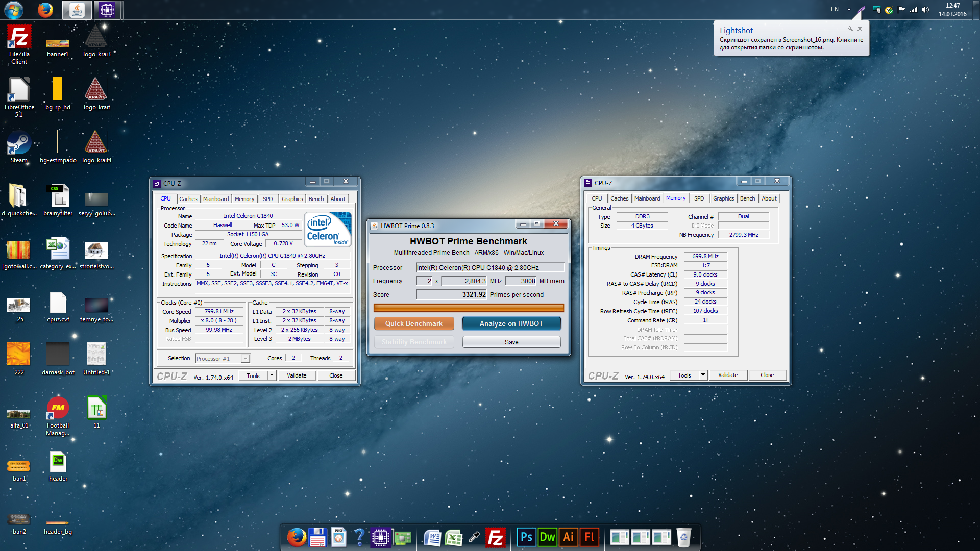
Task: Open Lightshot settings wrench in notification
Action: (850, 29)
